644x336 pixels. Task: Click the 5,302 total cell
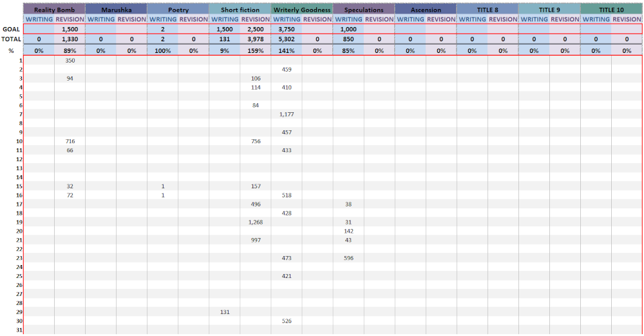[287, 39]
